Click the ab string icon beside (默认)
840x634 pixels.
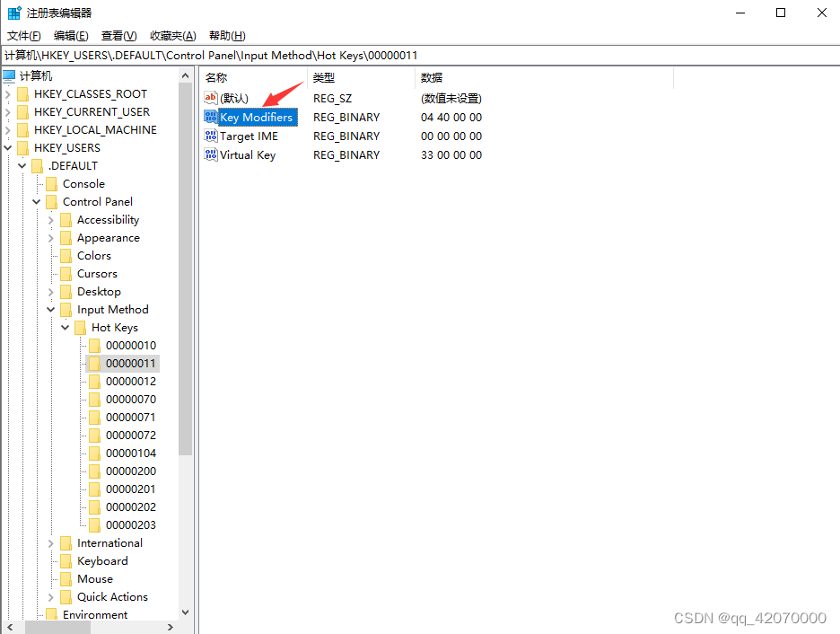tap(213, 98)
